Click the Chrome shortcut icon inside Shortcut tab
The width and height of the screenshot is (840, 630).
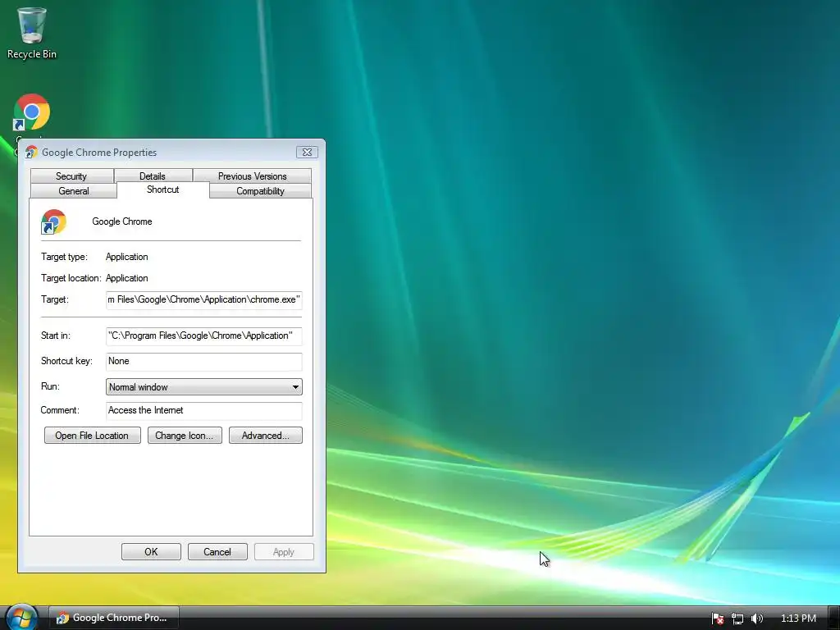53,221
